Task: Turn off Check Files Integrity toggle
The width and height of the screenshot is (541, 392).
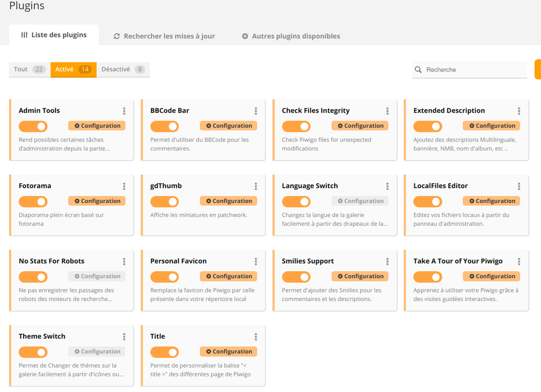Action: coord(296,126)
